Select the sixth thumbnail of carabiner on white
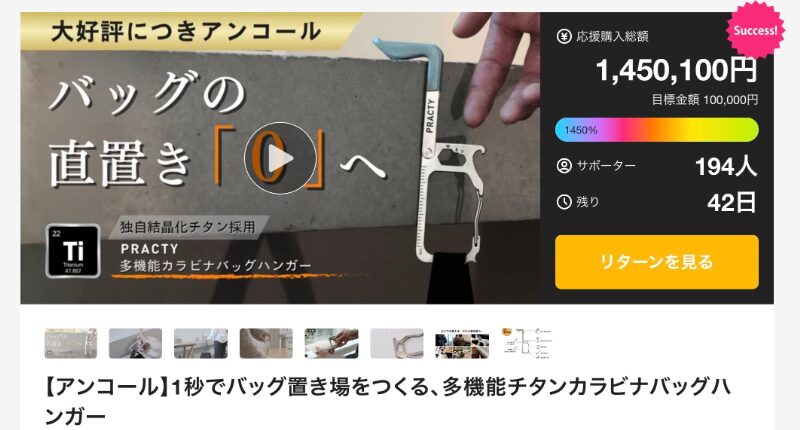This screenshot has width=800, height=430. coord(396,343)
